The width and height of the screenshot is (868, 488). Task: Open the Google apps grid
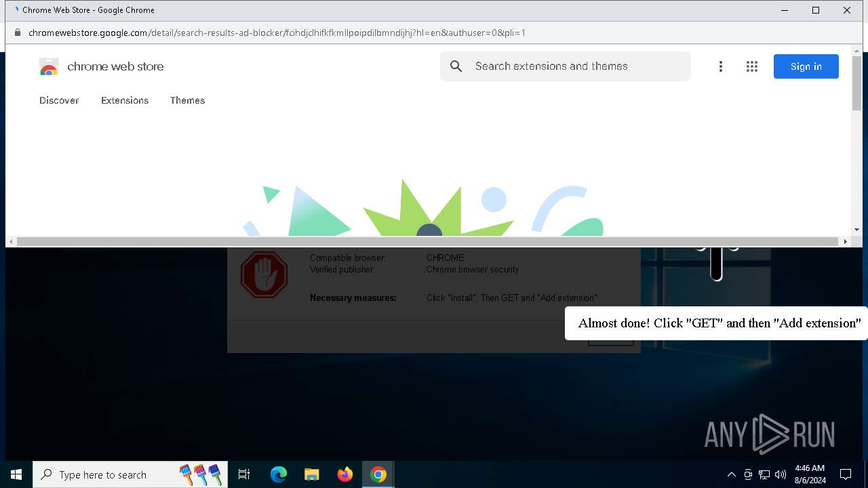[x=752, y=66]
